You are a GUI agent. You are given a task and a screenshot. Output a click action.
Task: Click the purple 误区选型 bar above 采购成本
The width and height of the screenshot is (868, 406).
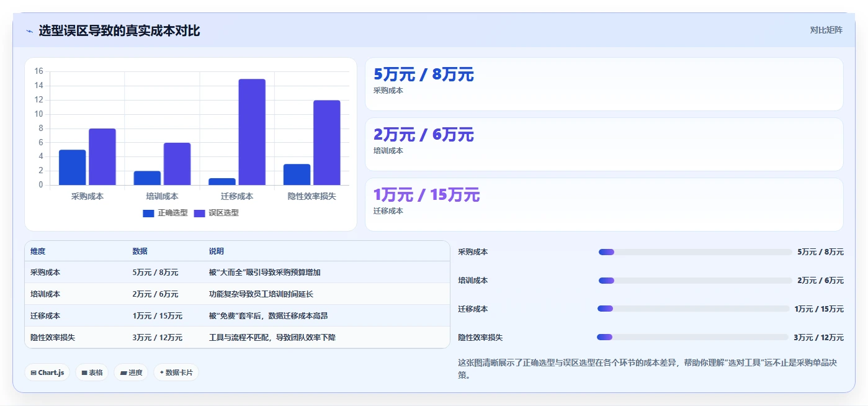point(102,156)
